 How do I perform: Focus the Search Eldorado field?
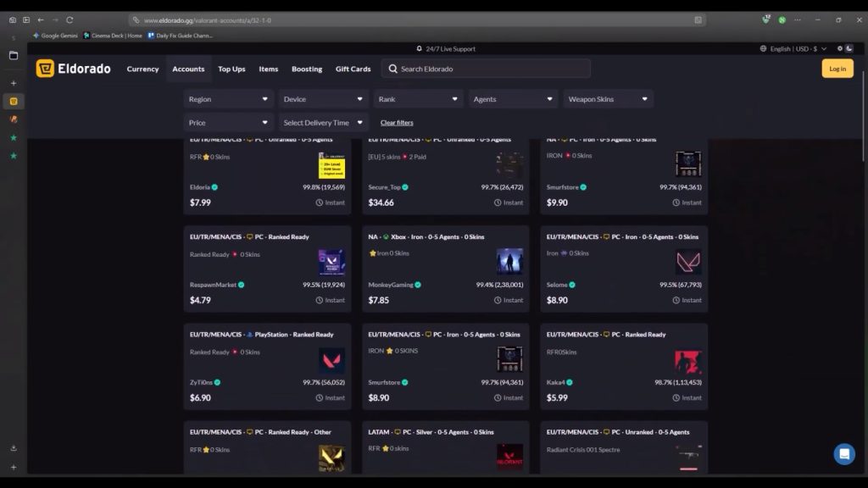[x=486, y=69]
